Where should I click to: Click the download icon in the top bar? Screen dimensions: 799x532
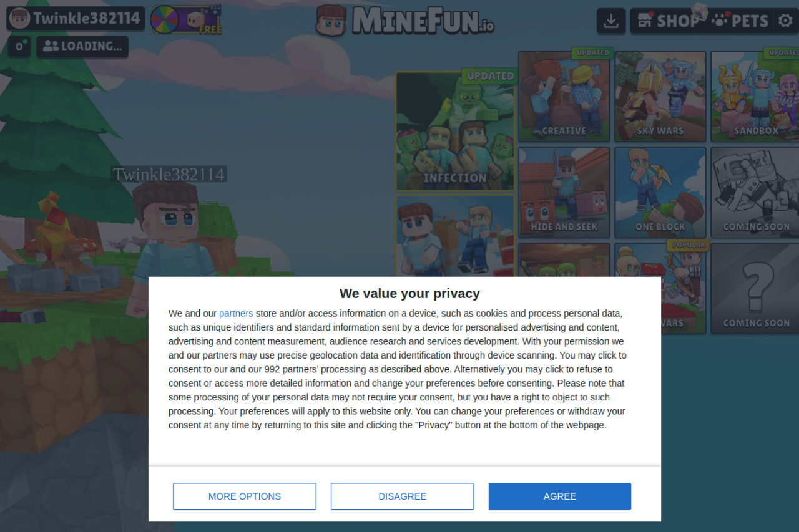pos(611,21)
